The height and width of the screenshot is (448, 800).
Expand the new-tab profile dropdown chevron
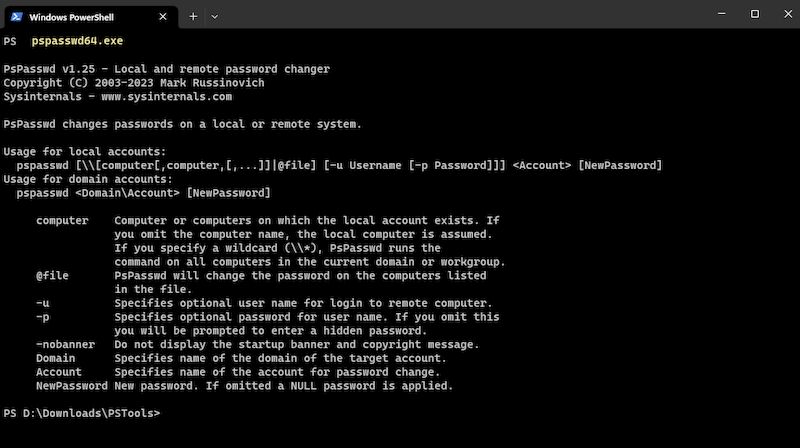point(214,16)
